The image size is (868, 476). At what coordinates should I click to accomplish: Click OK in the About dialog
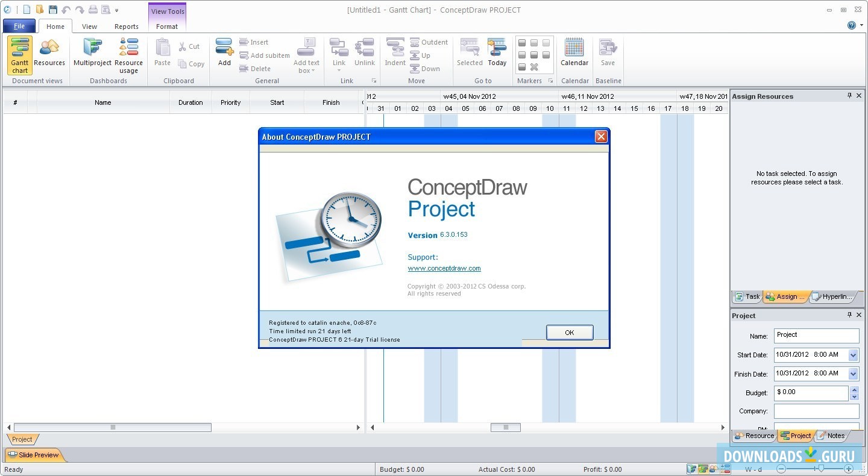coord(570,333)
